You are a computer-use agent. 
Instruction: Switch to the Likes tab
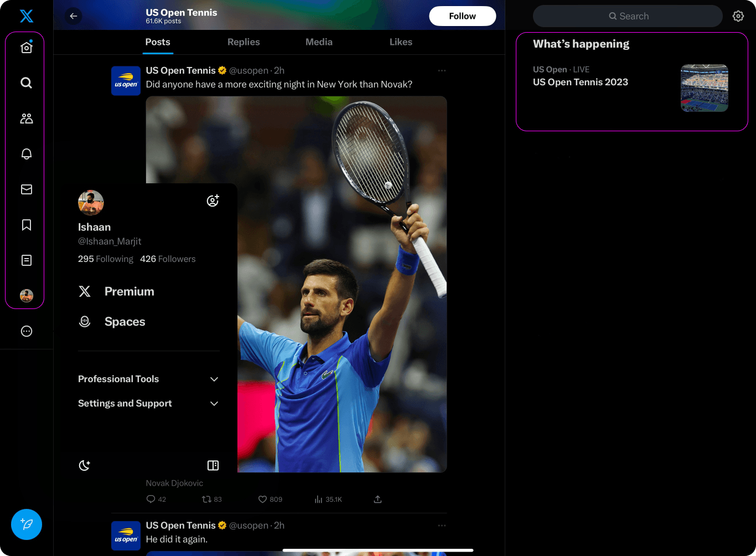[x=401, y=42]
